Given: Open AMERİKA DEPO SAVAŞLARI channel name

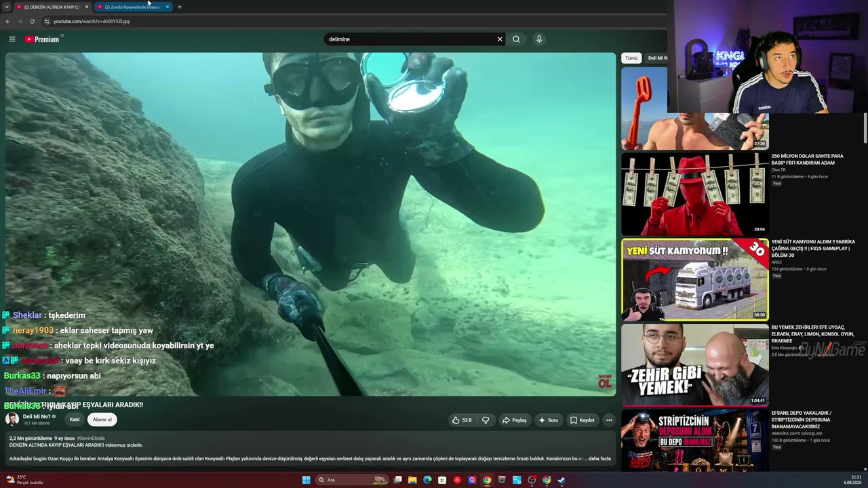Looking at the screenshot, I should coord(797,434).
